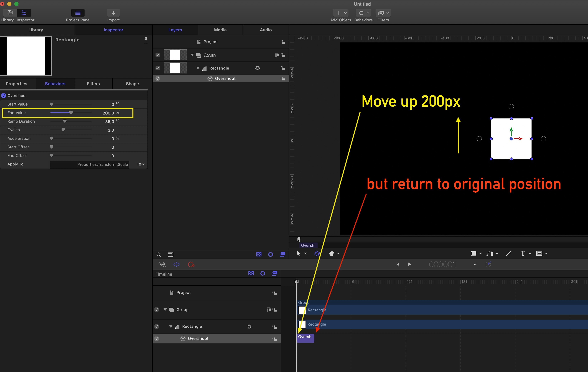Open the Apply To 'To' dropdown
This screenshot has height=372, width=588.
[140, 164]
